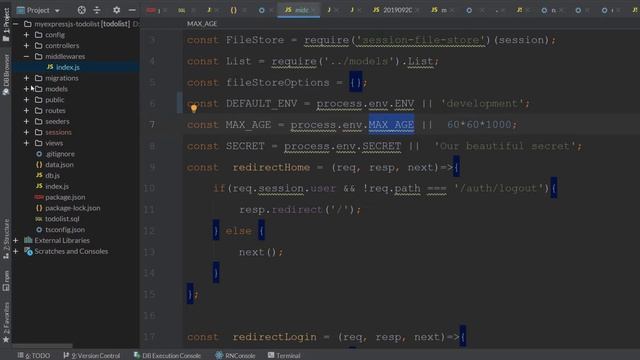Viewport: 640px width, 360px height.
Task: Expand the migrations folder
Action: click(x=27, y=78)
